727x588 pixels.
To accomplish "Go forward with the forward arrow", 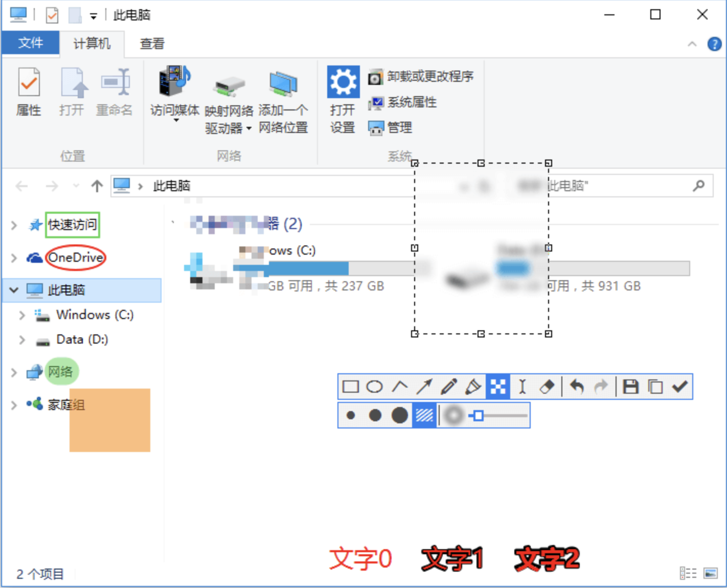I will (52, 186).
